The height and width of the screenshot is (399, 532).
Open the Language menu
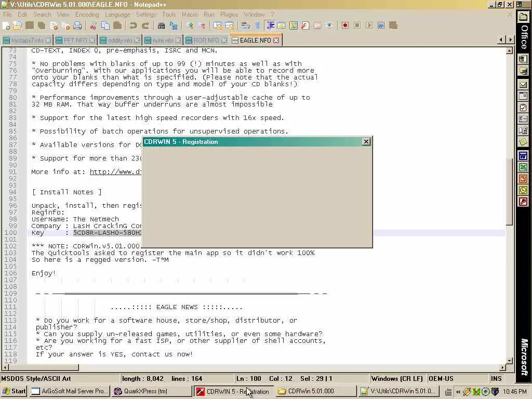pos(117,14)
